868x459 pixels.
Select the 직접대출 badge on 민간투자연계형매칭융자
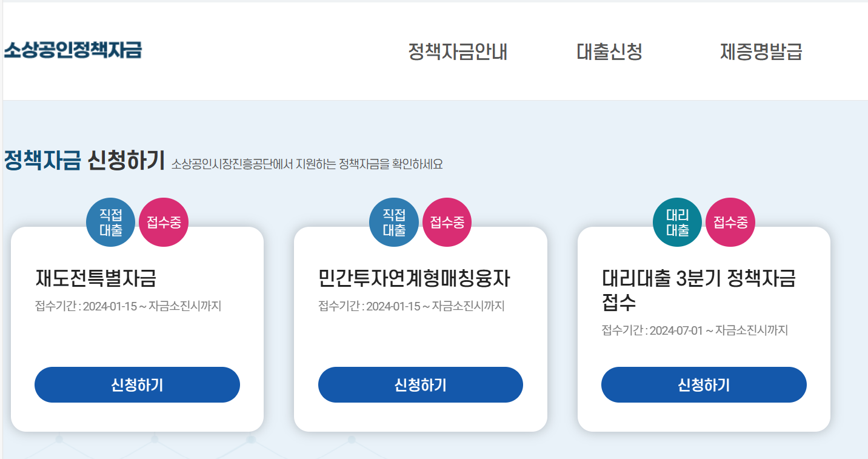tap(393, 222)
